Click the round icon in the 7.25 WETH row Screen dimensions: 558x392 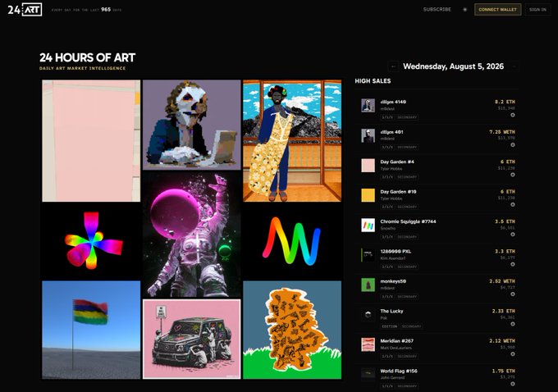pyautogui.click(x=513, y=145)
